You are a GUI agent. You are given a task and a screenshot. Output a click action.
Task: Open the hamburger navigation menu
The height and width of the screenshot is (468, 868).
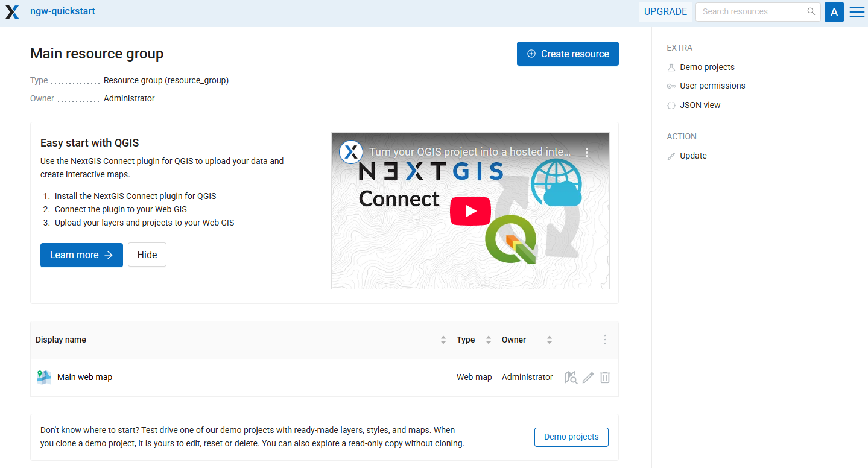point(857,12)
